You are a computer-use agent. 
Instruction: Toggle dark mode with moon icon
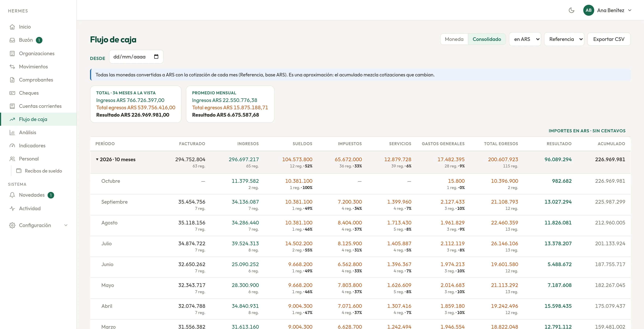tap(571, 10)
